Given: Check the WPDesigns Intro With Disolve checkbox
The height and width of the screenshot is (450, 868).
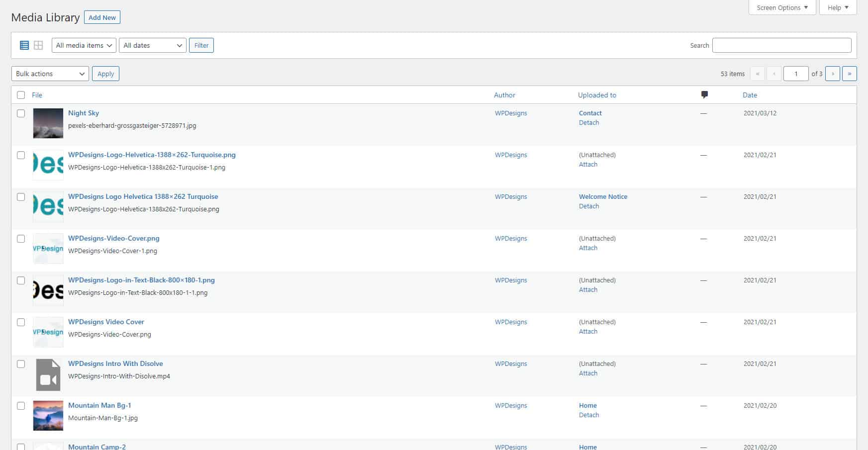Looking at the screenshot, I should (x=21, y=364).
